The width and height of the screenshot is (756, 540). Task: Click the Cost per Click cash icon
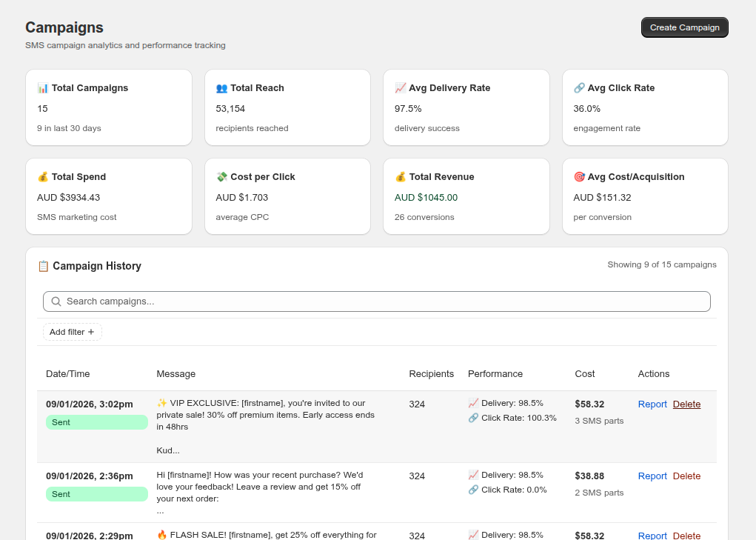[x=221, y=177]
